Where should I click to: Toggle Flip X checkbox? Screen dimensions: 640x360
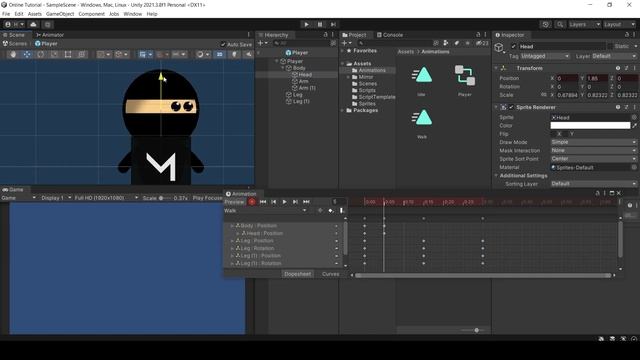click(554, 134)
